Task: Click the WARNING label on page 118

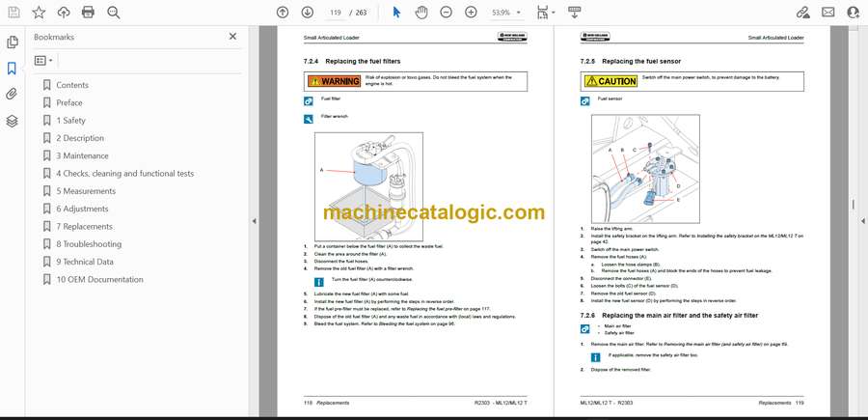Action: point(335,81)
